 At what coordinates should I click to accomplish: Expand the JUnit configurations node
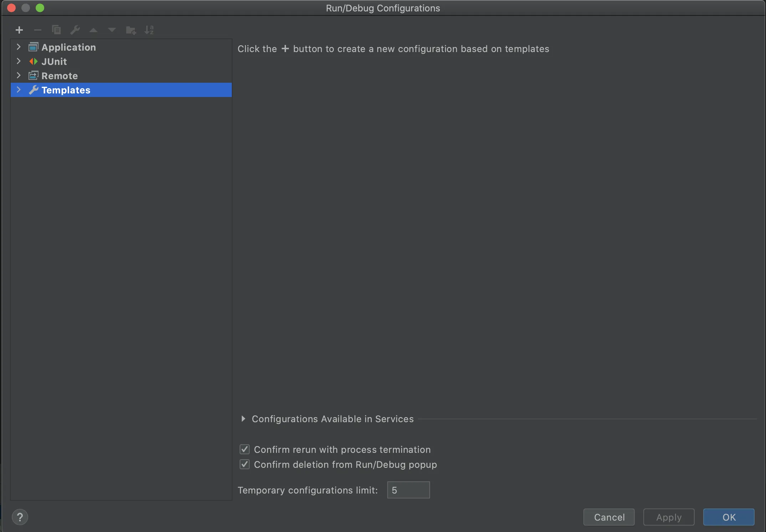19,61
